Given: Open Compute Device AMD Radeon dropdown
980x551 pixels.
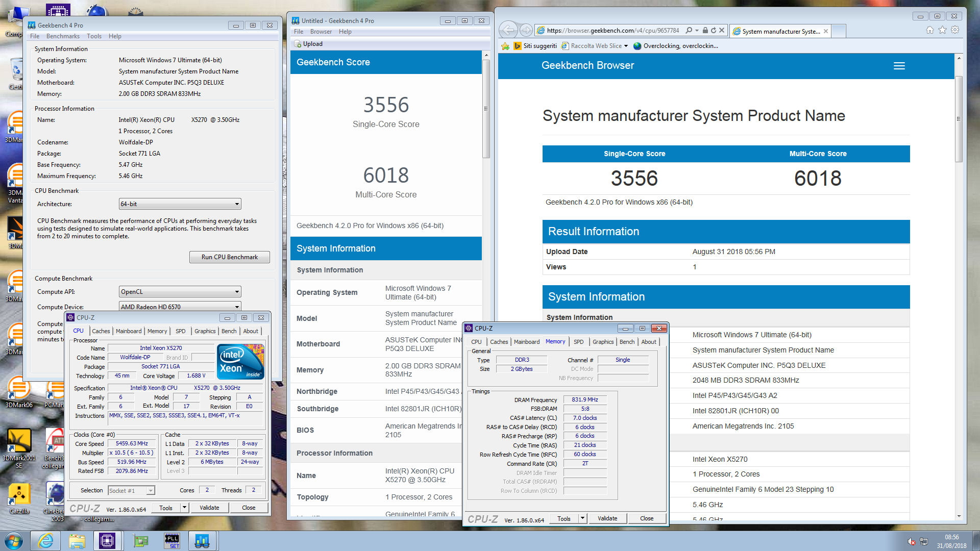Looking at the screenshot, I should click(180, 307).
